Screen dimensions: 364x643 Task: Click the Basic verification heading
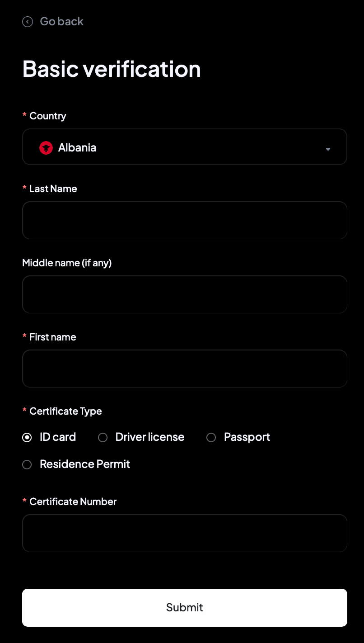pyautogui.click(x=112, y=69)
